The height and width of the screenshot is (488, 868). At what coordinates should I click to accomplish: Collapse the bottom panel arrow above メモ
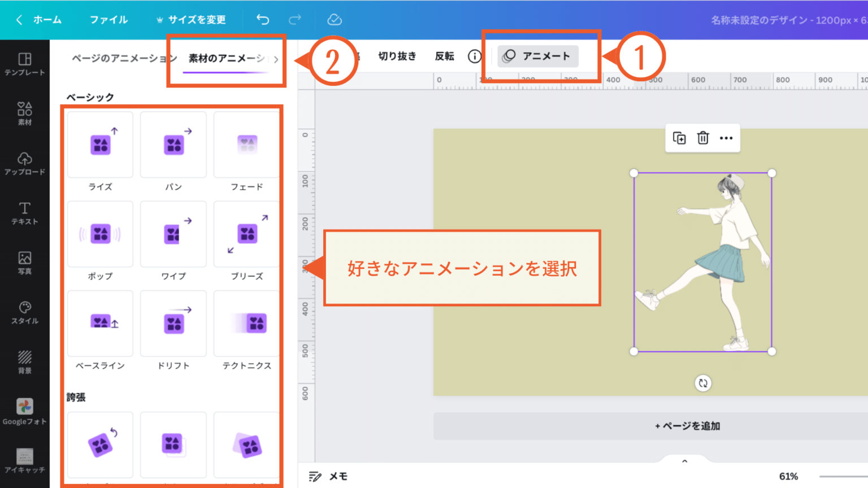point(684,460)
